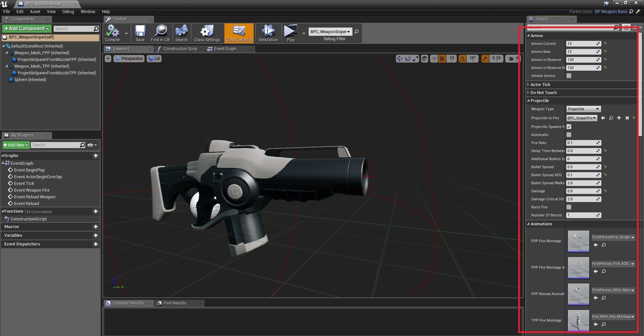This screenshot has width=644, height=336.
Task: Expand the Actor Tick section
Action: [x=540, y=85]
